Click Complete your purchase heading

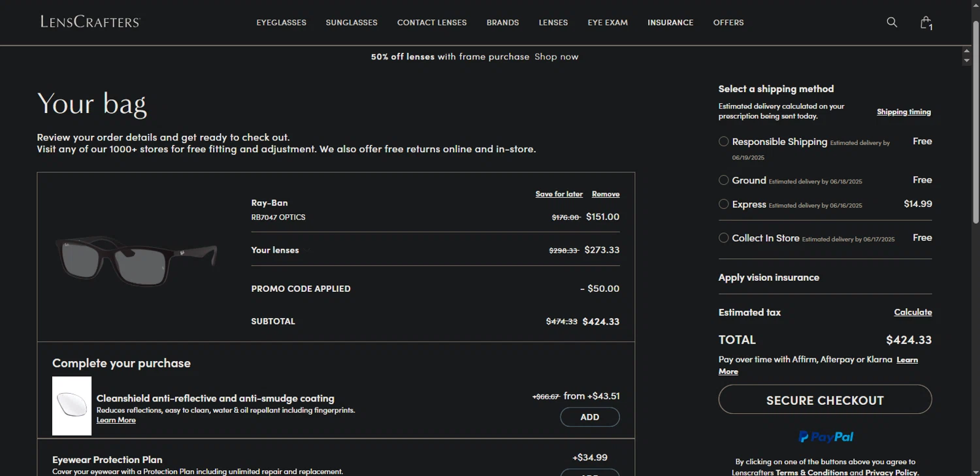pyautogui.click(x=122, y=363)
